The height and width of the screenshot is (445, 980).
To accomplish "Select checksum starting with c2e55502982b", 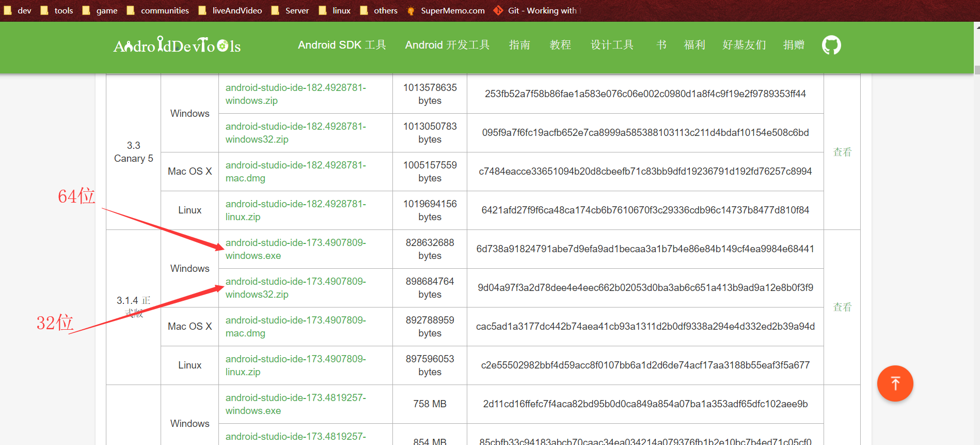I will coord(645,365).
